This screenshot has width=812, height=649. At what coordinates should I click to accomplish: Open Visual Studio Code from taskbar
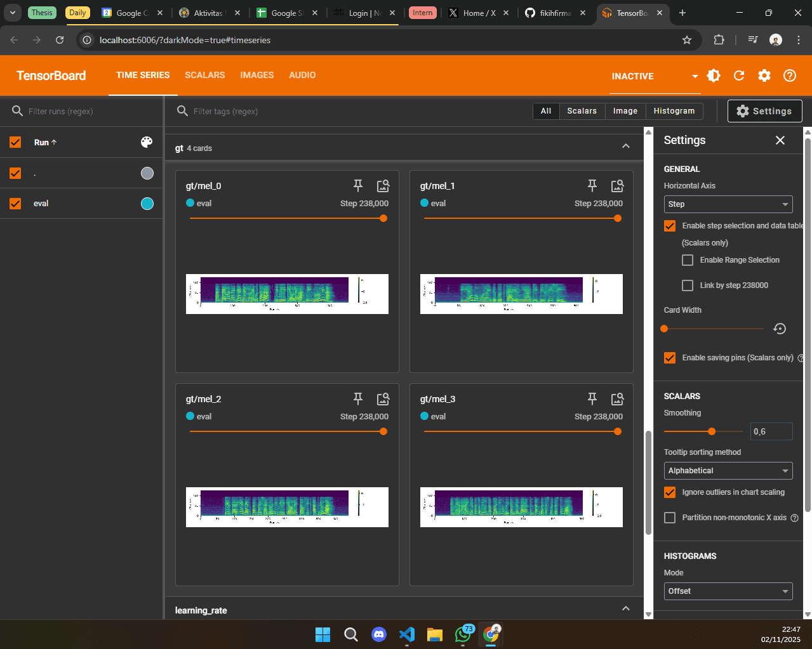tap(407, 634)
